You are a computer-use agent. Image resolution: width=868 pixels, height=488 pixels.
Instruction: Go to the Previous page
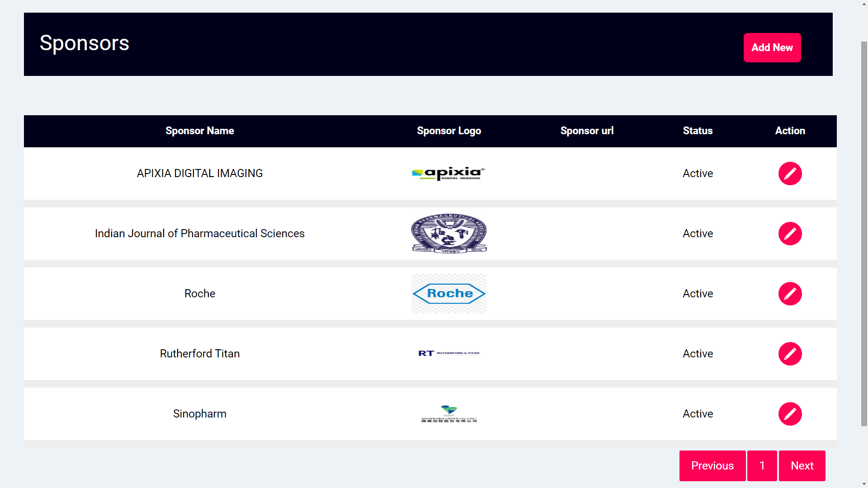[x=712, y=466]
